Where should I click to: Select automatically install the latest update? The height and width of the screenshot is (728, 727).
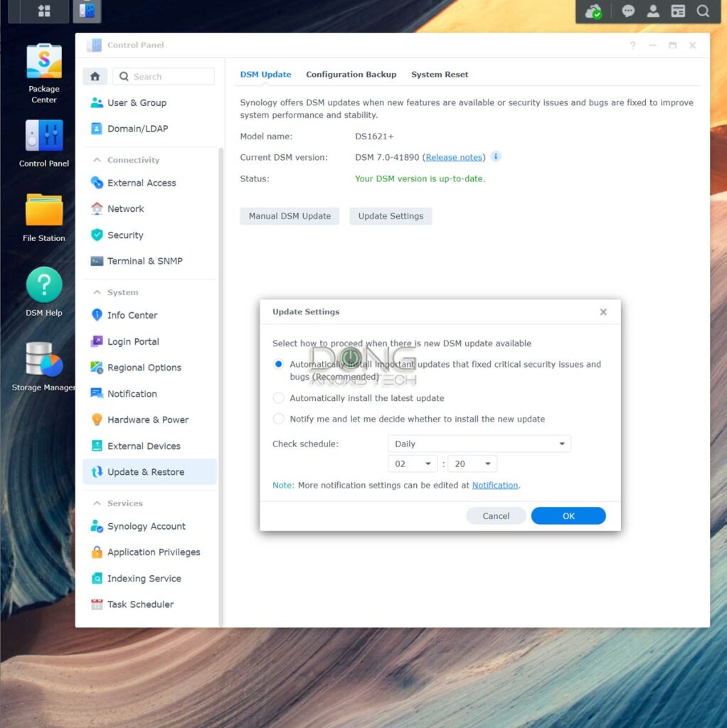point(278,398)
